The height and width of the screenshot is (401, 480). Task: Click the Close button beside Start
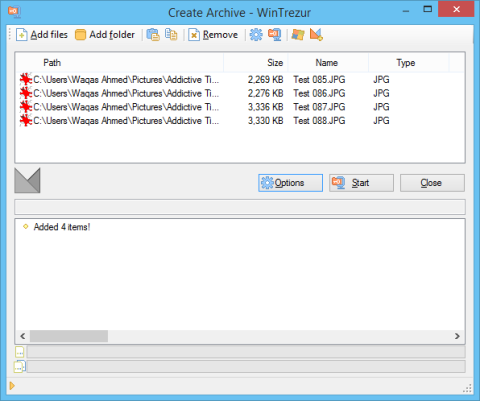(432, 183)
